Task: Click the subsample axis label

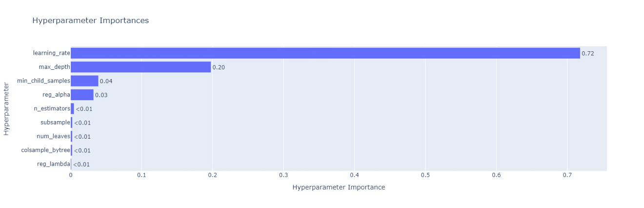Action: pos(55,123)
